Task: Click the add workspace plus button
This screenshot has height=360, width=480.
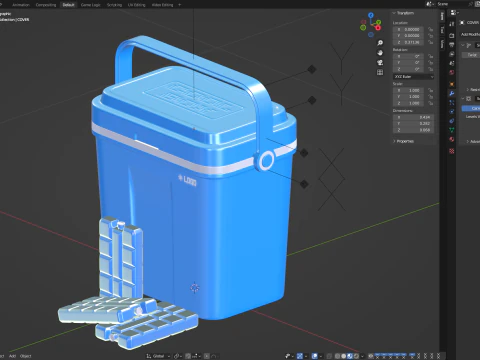Action: tap(180, 5)
